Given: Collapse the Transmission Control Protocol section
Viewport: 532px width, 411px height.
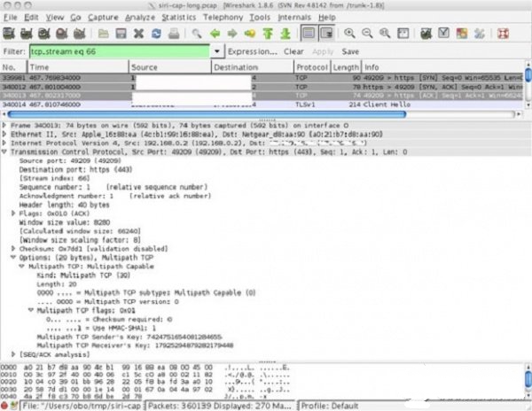Looking at the screenshot, I should (5, 151).
